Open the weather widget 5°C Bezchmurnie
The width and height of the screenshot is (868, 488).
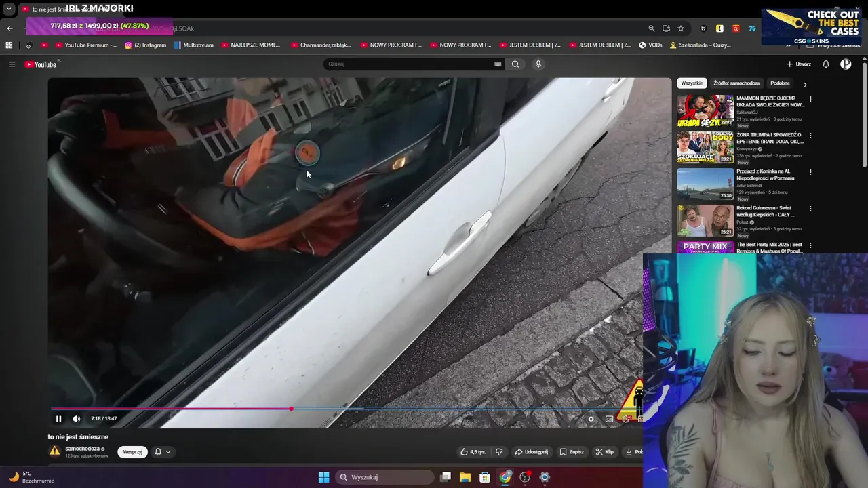coord(31,477)
